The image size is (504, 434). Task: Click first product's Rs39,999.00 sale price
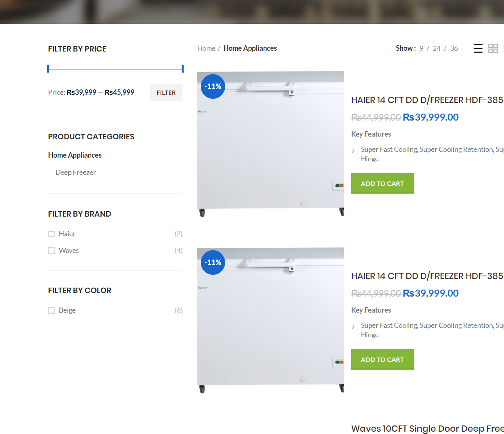coord(431,117)
